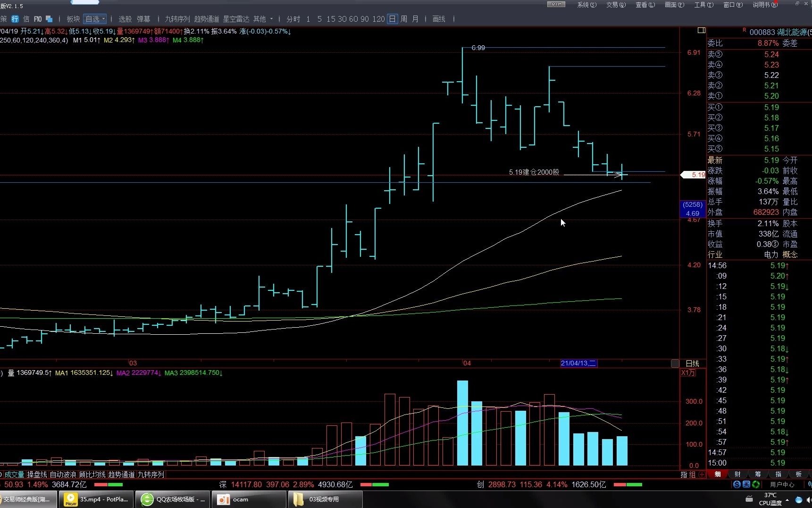The image size is (812, 508).
Task: Apply 趋势通道 indicator from top toolbar
Action: pos(207,19)
